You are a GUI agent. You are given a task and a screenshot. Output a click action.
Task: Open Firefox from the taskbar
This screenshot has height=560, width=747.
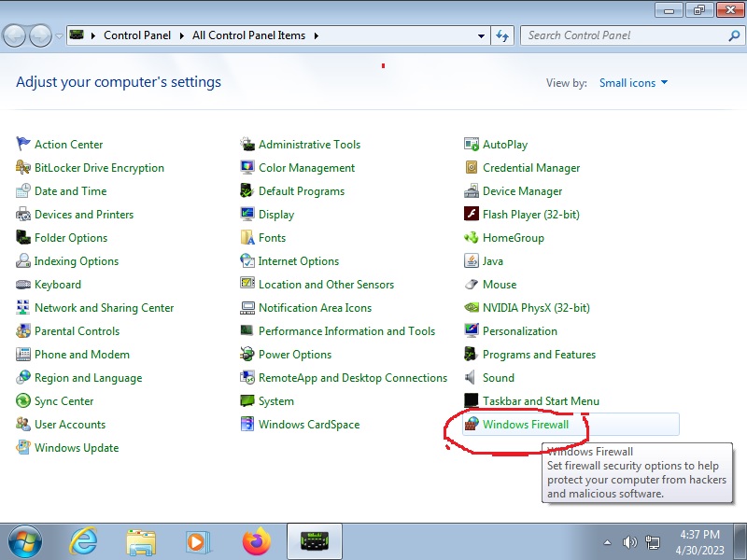tap(256, 541)
